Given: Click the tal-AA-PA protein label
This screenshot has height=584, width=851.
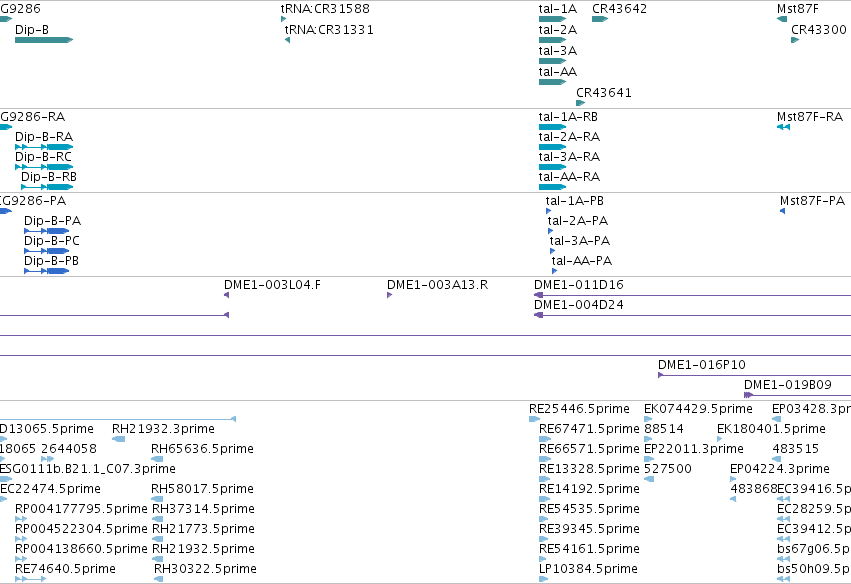Looking at the screenshot, I should pos(582,261).
